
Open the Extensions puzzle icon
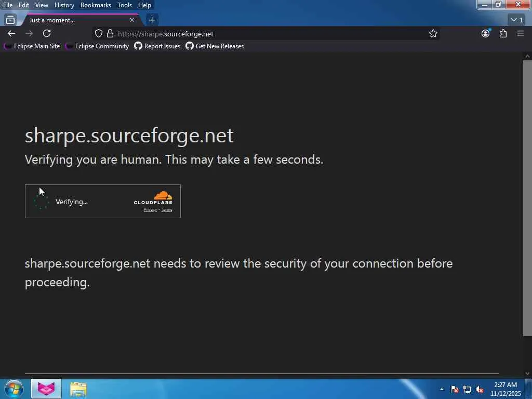pos(503,33)
